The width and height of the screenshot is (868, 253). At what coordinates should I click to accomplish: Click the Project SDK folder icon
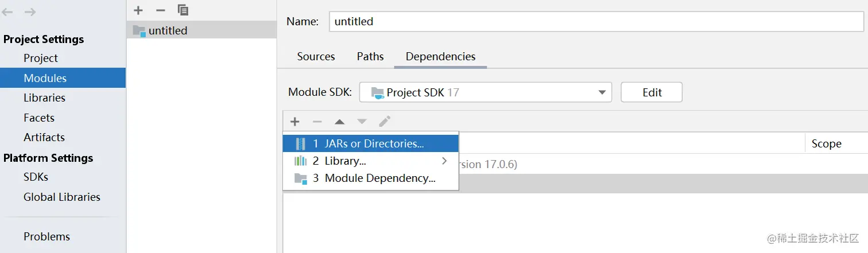click(377, 92)
